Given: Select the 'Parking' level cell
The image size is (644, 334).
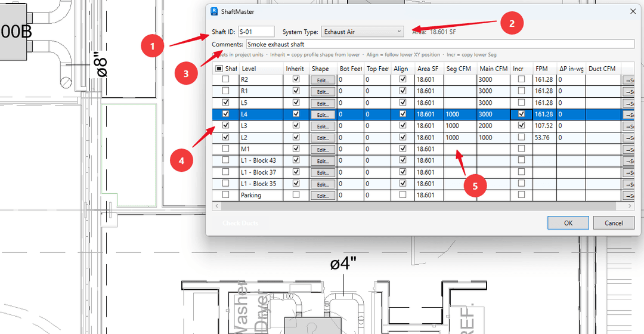Looking at the screenshot, I should [261, 195].
